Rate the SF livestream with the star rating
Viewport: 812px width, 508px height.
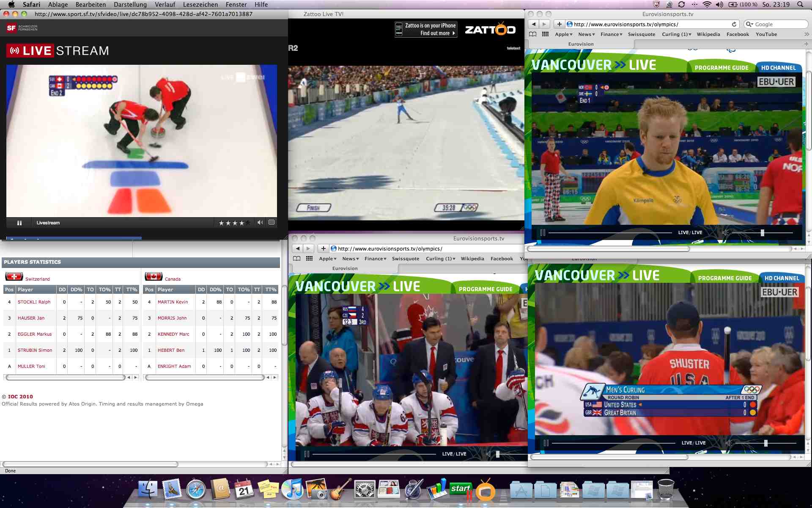(x=234, y=223)
